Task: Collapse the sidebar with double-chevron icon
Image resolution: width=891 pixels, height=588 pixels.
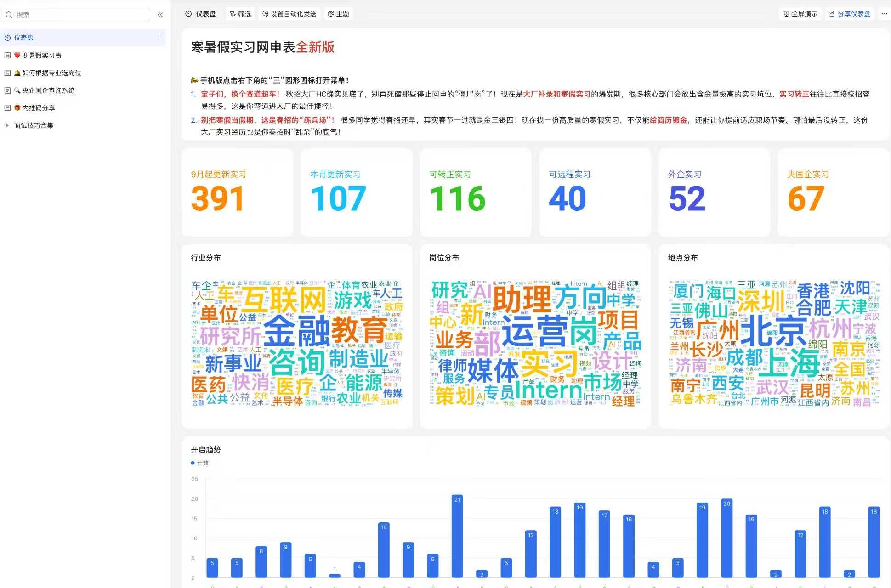Action: (x=160, y=15)
